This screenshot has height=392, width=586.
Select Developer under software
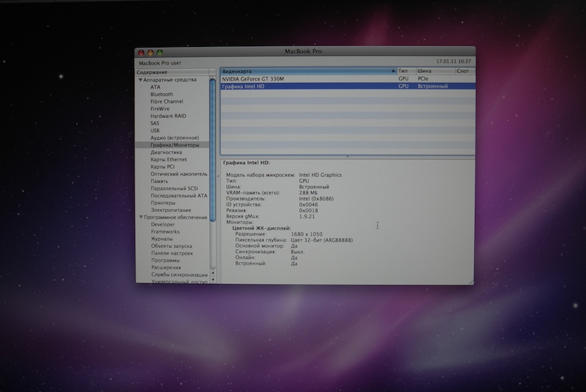click(x=163, y=224)
